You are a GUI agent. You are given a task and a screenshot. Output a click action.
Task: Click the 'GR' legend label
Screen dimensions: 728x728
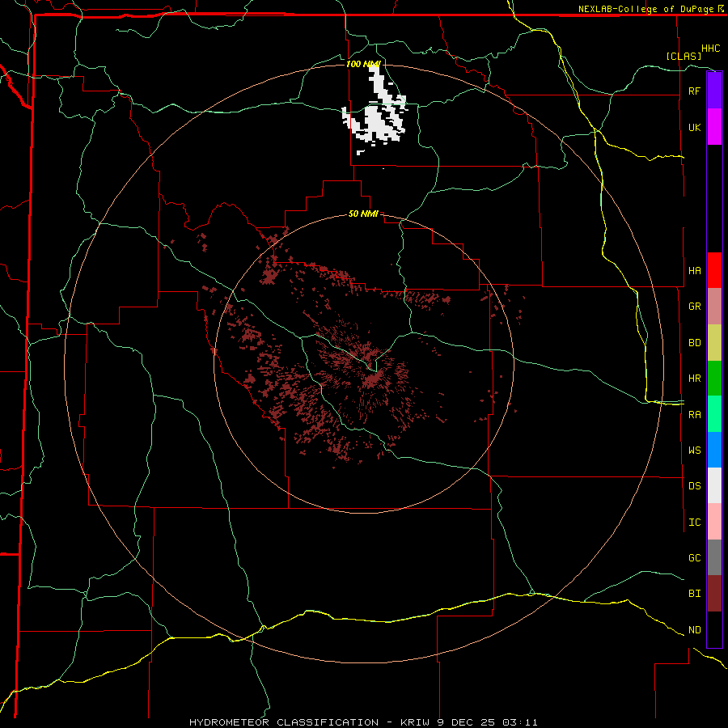694,307
